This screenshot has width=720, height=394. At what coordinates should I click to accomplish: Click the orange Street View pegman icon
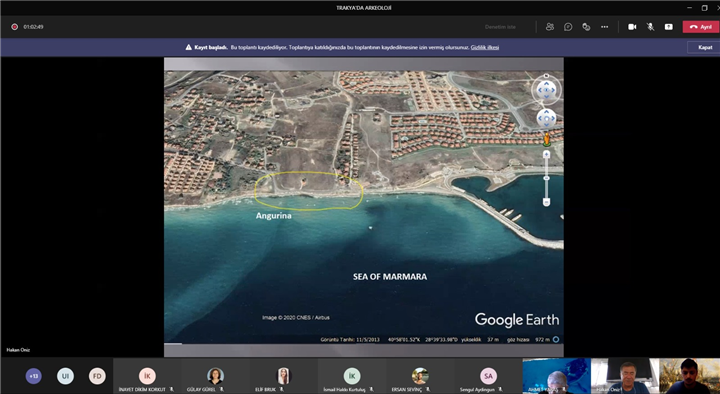(x=546, y=139)
